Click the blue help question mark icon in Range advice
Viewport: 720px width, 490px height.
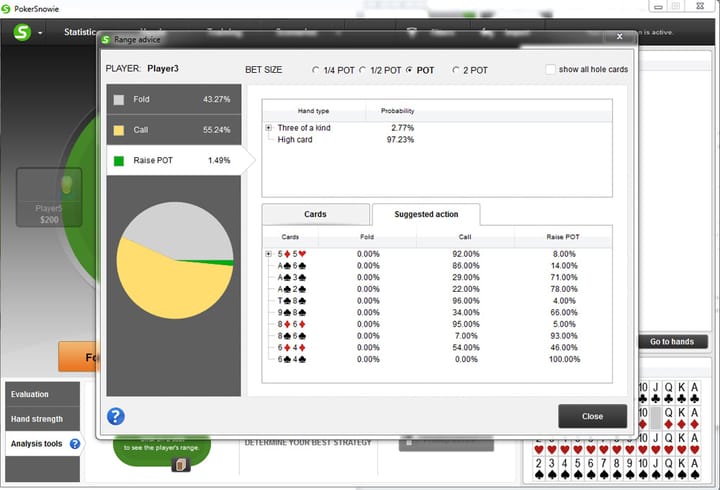(x=116, y=416)
